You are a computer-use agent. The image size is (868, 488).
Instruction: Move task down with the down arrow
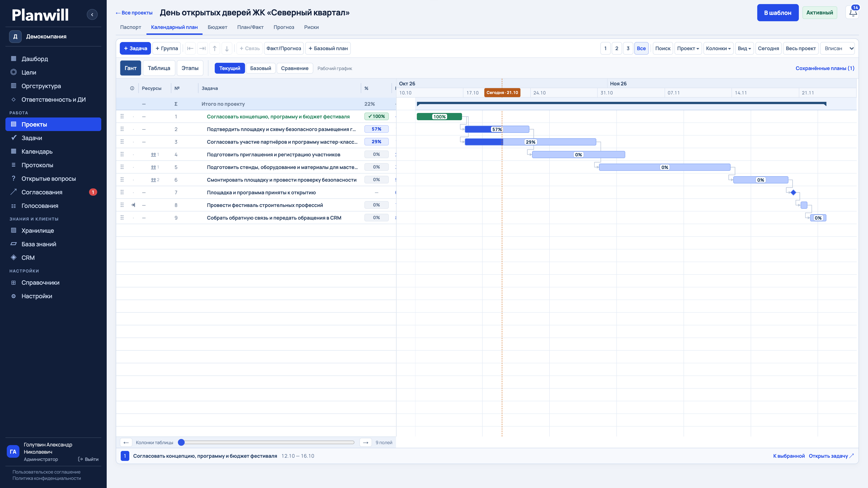[227, 49]
